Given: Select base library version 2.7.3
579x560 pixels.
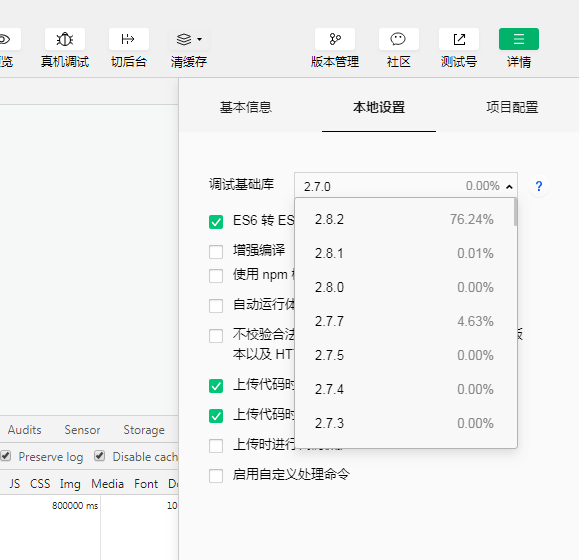Looking at the screenshot, I should click(404, 423).
